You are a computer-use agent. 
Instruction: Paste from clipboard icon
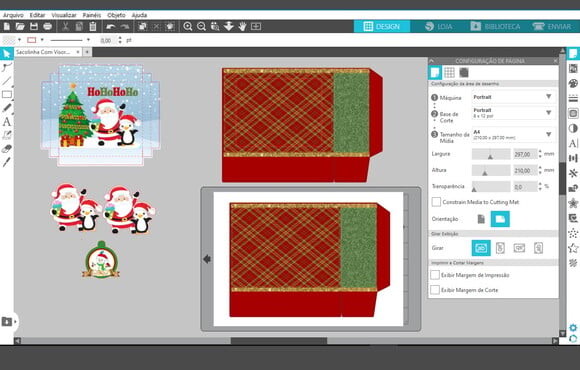93,26
